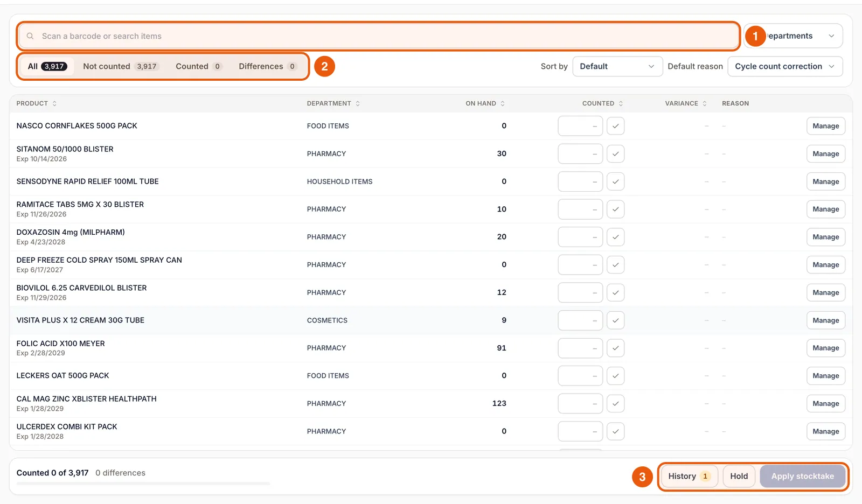Sort table by Department column arrows
This screenshot has height=504, width=862.
tap(358, 103)
